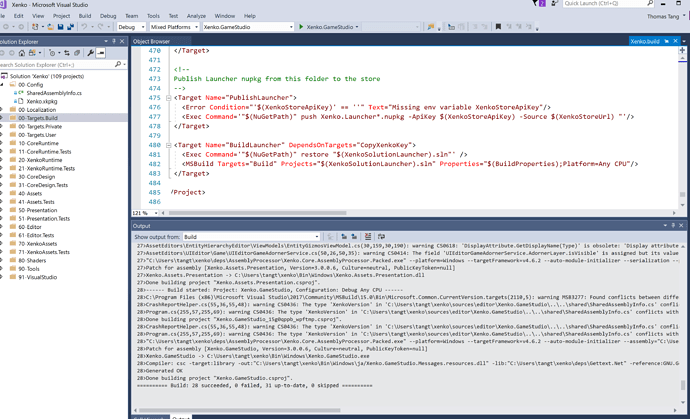690x419 pixels.
Task: Click the Find in Files icon
Action: (431, 27)
